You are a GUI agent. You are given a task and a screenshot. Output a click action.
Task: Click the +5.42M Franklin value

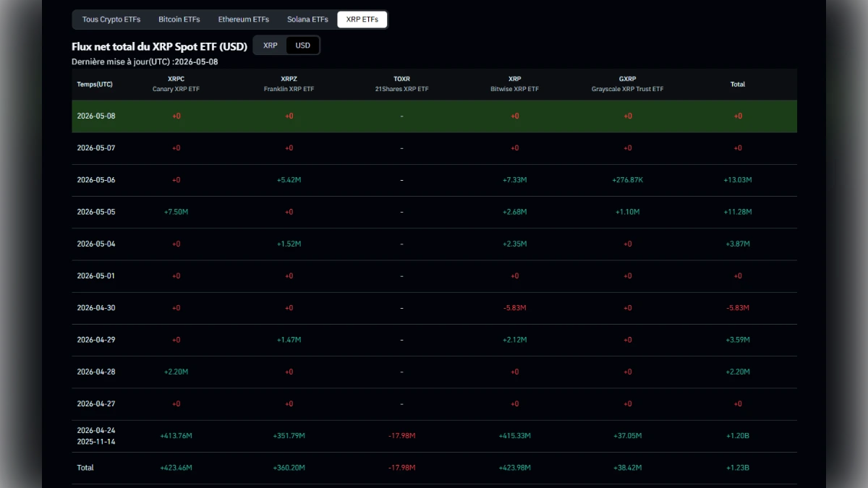289,180
